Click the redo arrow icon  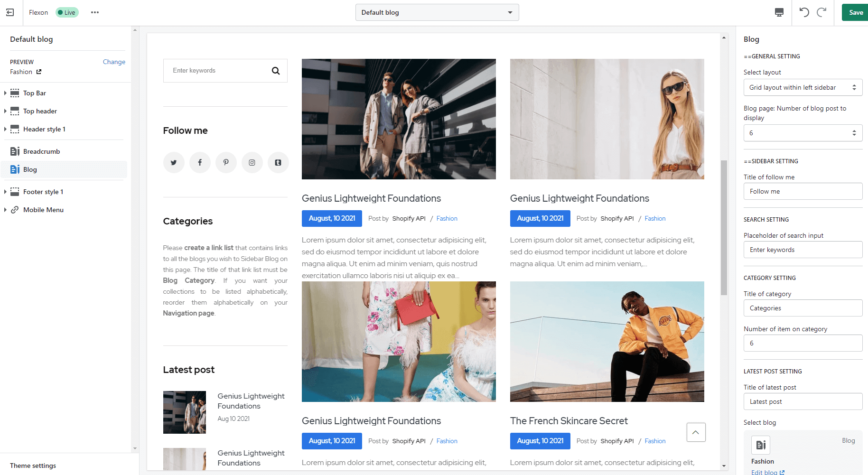click(821, 12)
